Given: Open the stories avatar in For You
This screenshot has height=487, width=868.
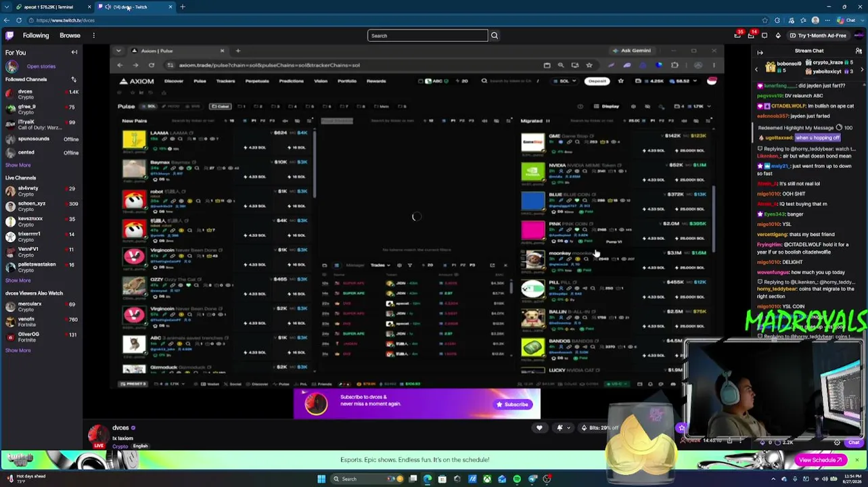Looking at the screenshot, I should coord(12,66).
